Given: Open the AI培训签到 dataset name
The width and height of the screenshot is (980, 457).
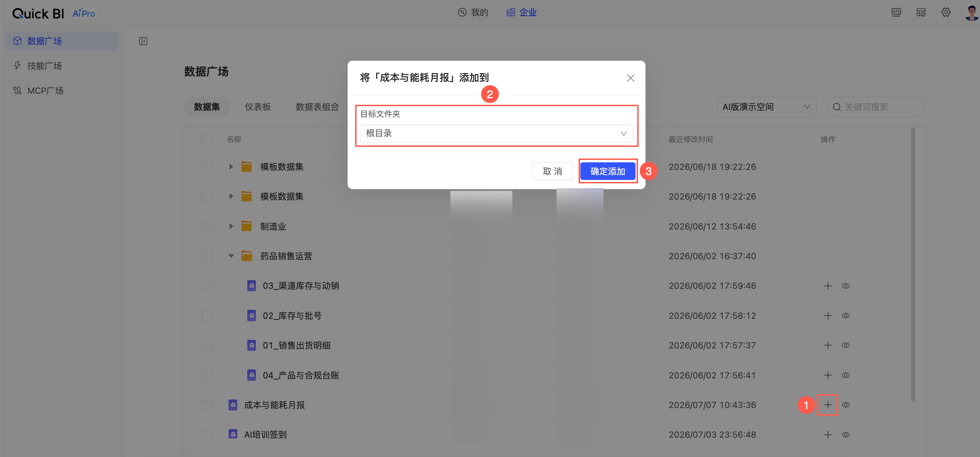Looking at the screenshot, I should click(x=265, y=435).
